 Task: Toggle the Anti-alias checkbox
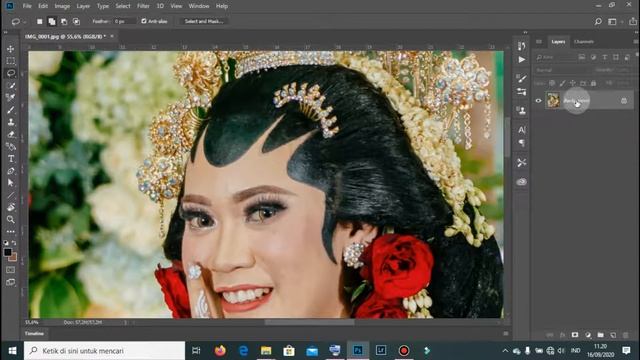coord(144,21)
